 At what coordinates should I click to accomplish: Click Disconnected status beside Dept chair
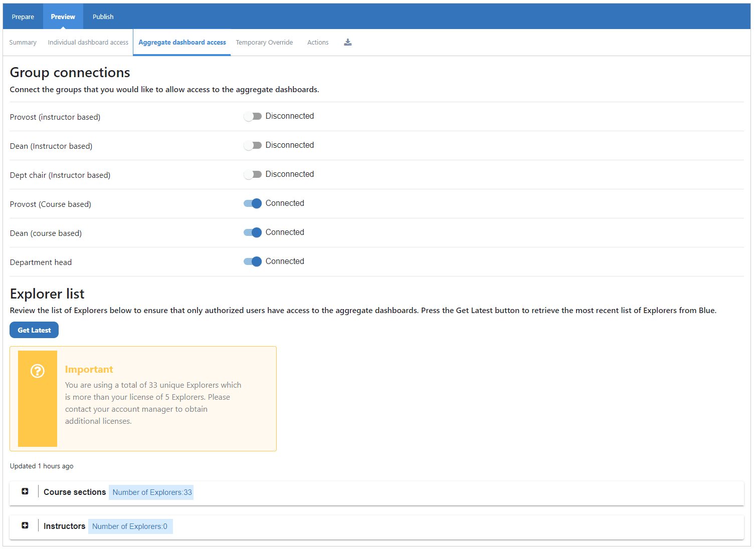[x=290, y=174]
